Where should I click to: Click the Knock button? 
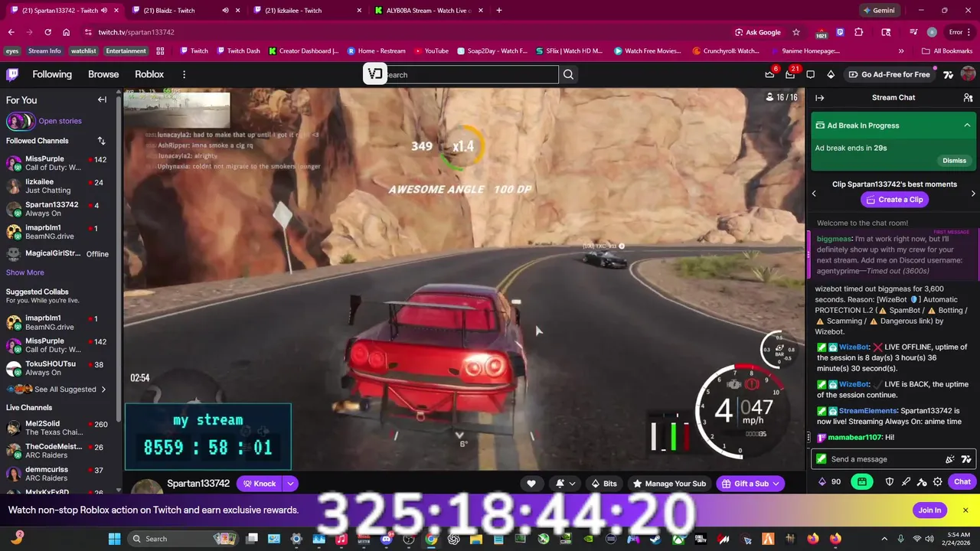coord(259,484)
